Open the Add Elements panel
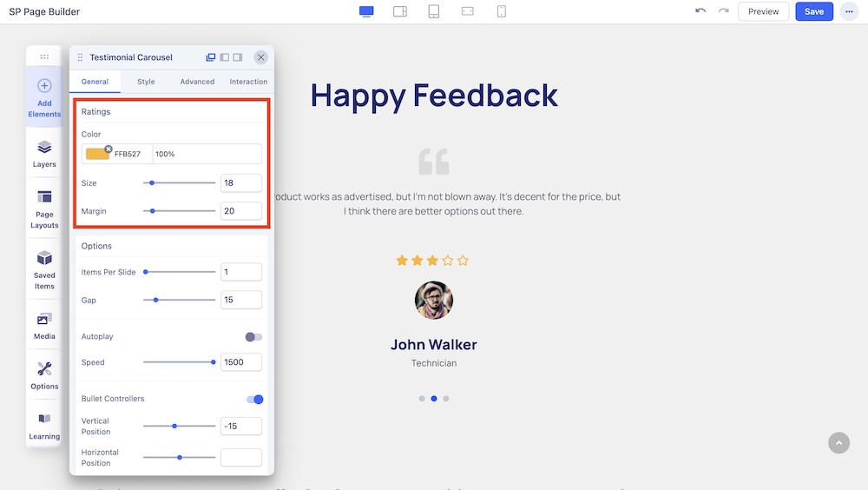 [44, 96]
